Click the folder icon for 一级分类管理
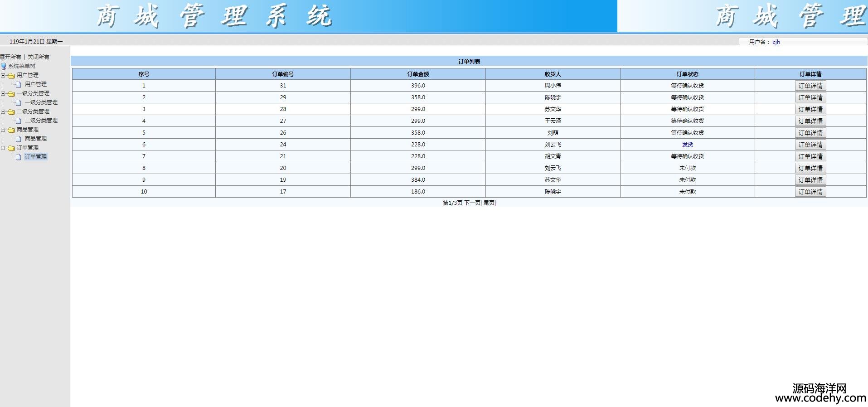This screenshot has height=407, width=868. point(11,93)
